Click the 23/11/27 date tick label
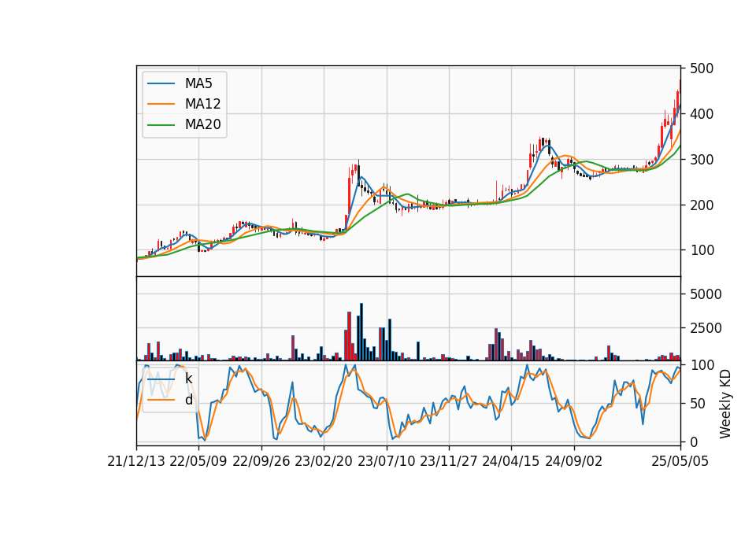Image resolution: width=756 pixels, height=543 pixels. pos(449,461)
